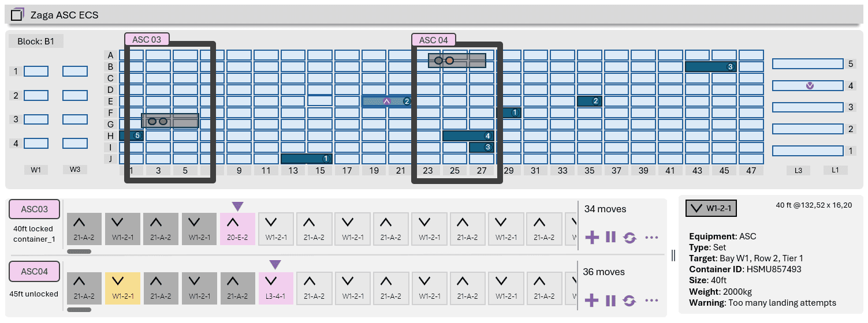Viewport: 868px width, 323px height.
Task: Click the '40 ft @132,52 x 16,20' text
Action: (x=813, y=205)
